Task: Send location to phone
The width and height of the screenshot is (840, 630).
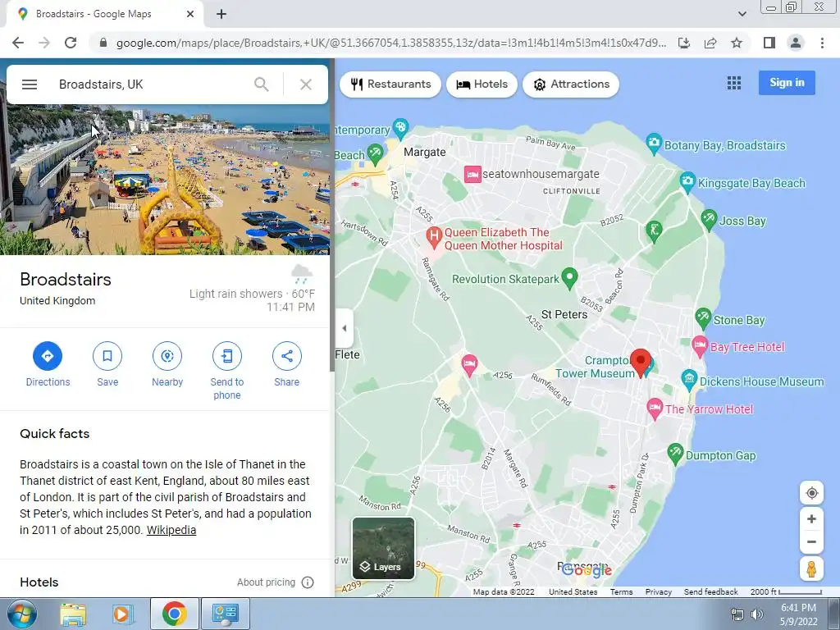Action: 227,371
